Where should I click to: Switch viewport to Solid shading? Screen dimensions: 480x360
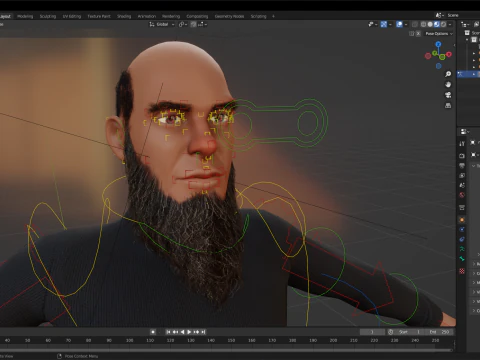tap(430, 24)
